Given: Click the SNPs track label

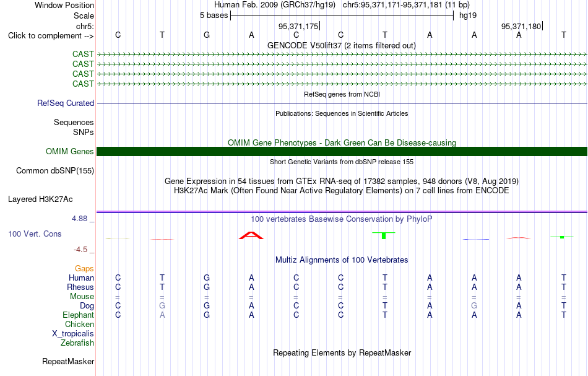Looking at the screenshot, I should click(x=84, y=133).
